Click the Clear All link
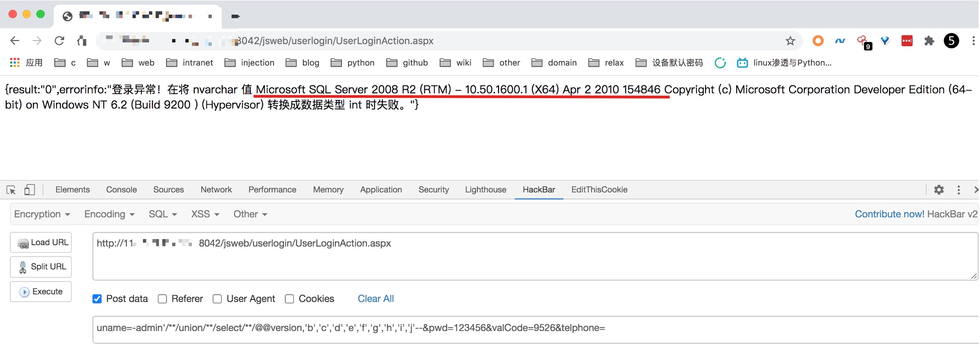 click(375, 299)
